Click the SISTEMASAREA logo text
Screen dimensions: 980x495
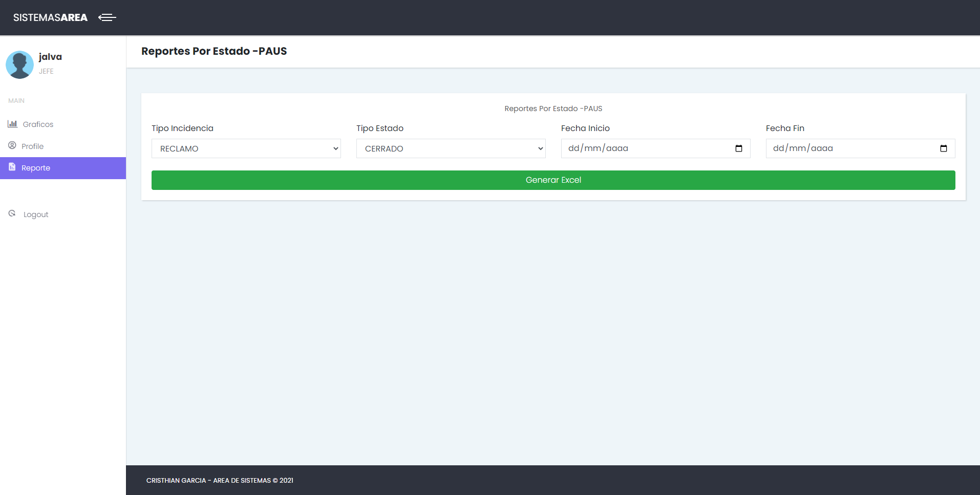tap(50, 17)
